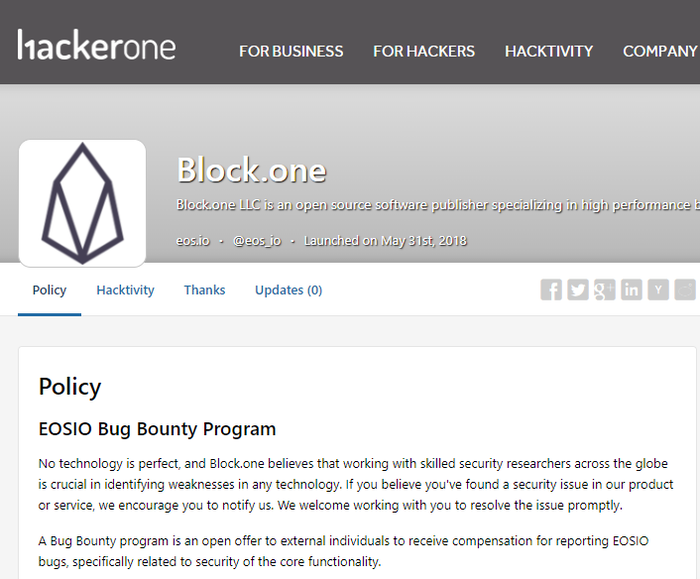Go to Hacktivity in top navigation
This screenshot has height=579, width=700.
549,51
